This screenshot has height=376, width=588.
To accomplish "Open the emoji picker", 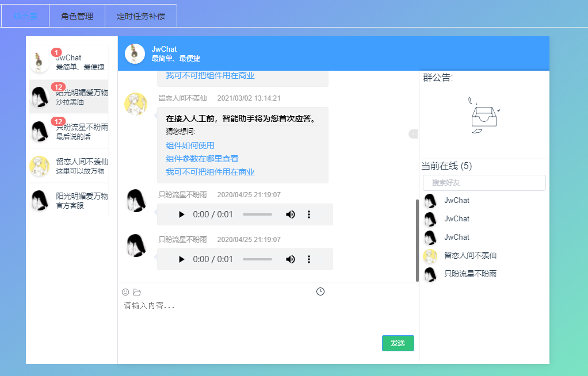I will 124,291.
